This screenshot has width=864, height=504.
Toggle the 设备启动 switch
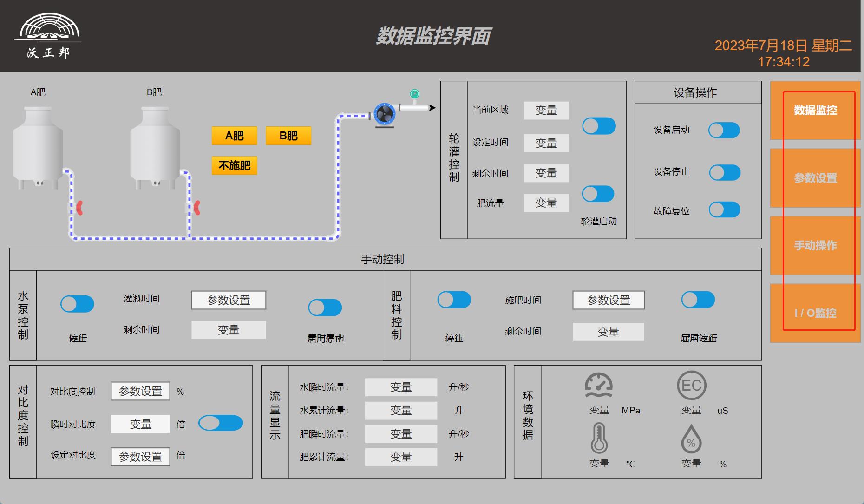(x=724, y=130)
